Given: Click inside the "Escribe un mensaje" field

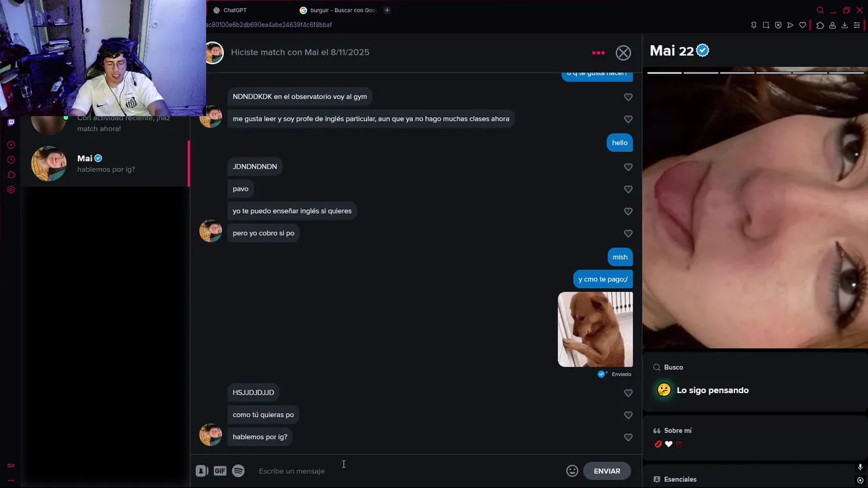Looking at the screenshot, I should point(407,471).
